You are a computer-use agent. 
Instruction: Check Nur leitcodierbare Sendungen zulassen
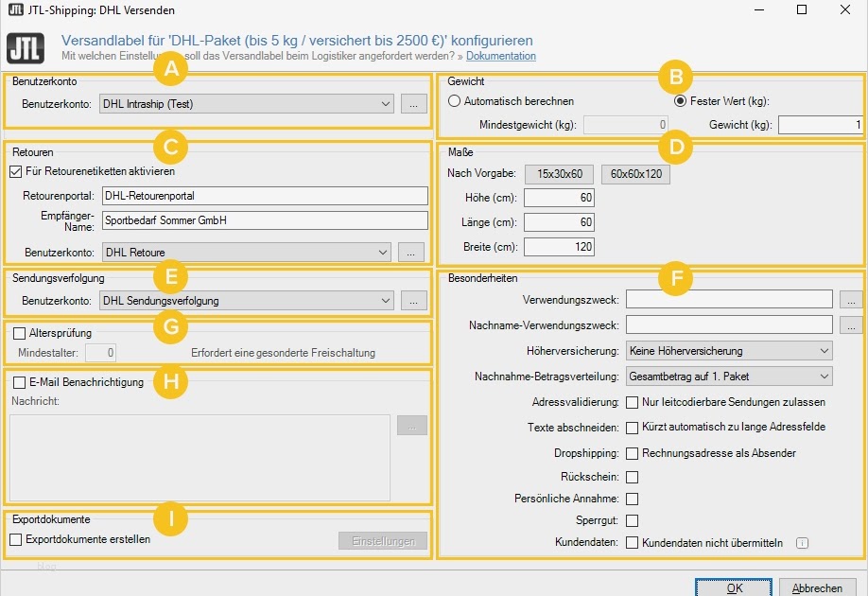(632, 403)
